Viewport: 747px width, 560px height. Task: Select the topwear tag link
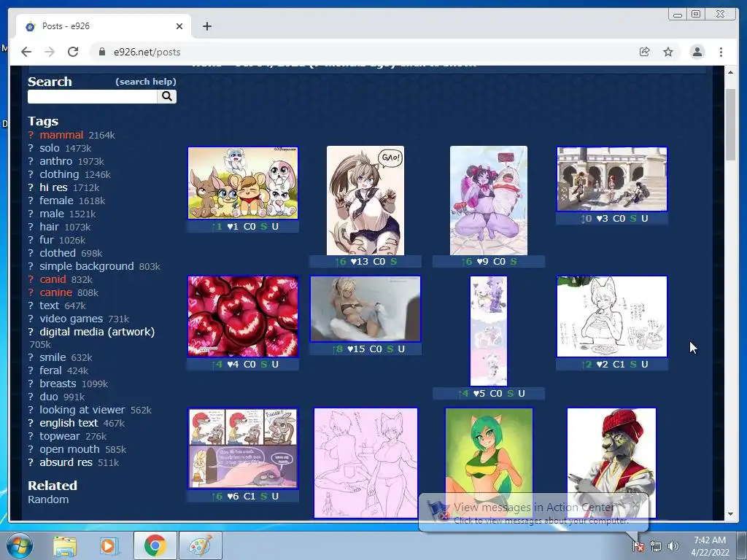click(x=60, y=436)
